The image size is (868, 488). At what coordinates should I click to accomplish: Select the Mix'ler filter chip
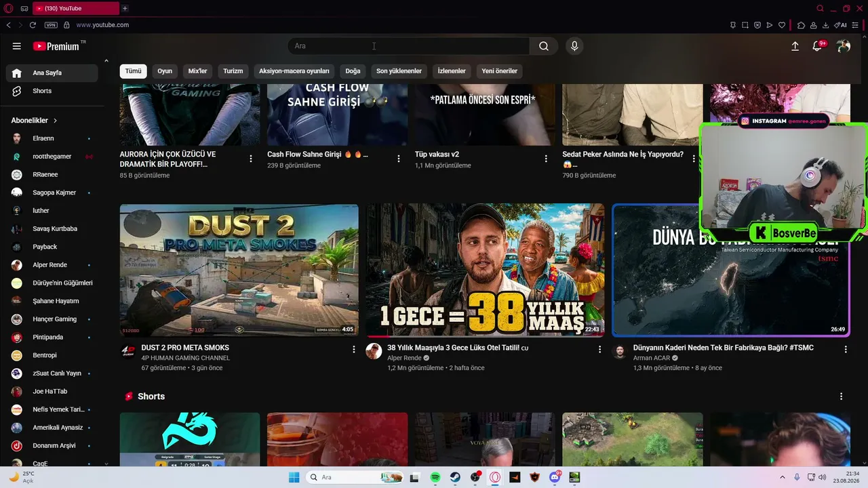[x=197, y=71]
